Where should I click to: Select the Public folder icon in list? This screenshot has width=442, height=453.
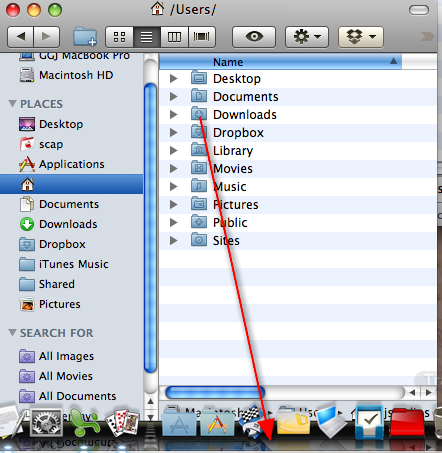(x=199, y=222)
